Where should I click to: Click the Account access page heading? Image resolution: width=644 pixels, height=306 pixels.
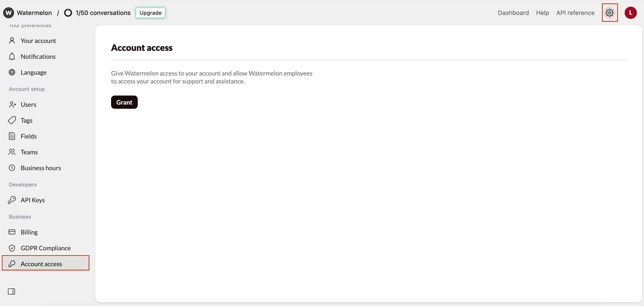142,48
